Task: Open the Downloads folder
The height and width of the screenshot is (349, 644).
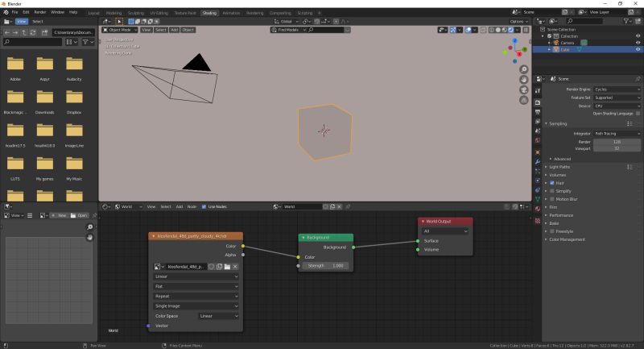Action: 45,102
